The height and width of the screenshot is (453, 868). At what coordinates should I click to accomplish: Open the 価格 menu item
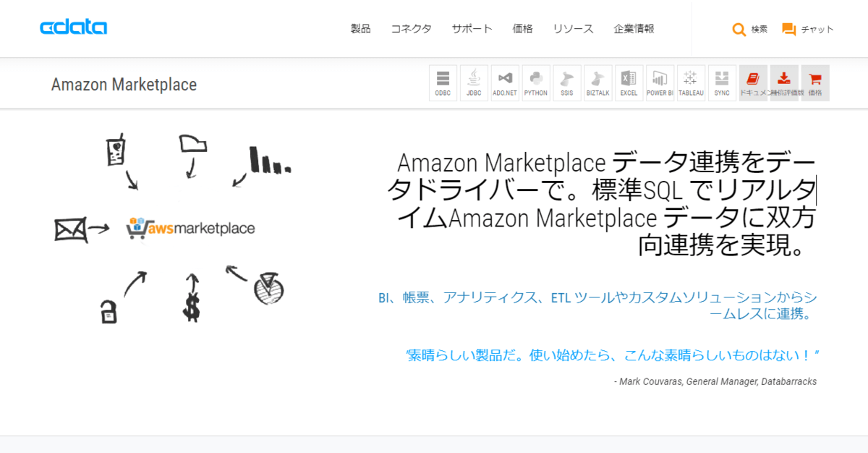523,29
